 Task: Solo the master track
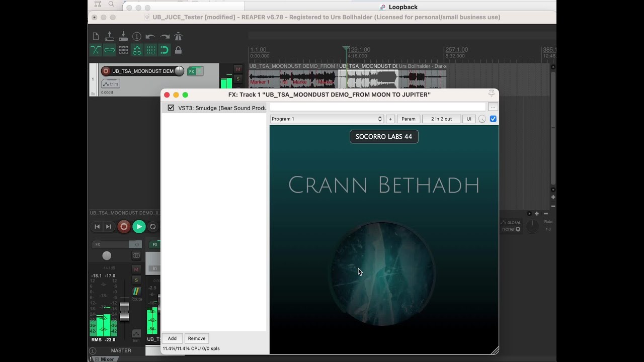(x=136, y=280)
